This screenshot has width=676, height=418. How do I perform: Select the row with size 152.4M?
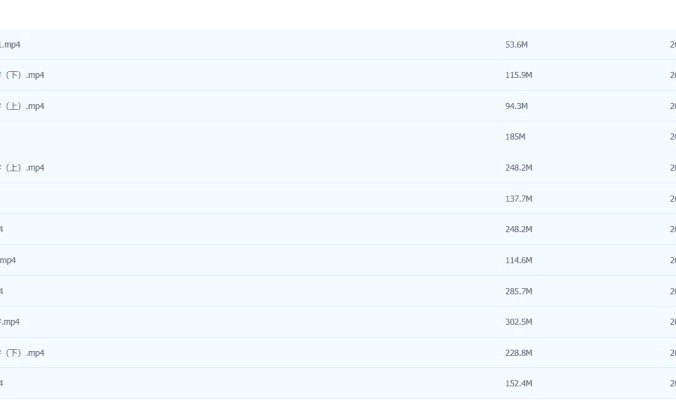click(x=250, y=384)
